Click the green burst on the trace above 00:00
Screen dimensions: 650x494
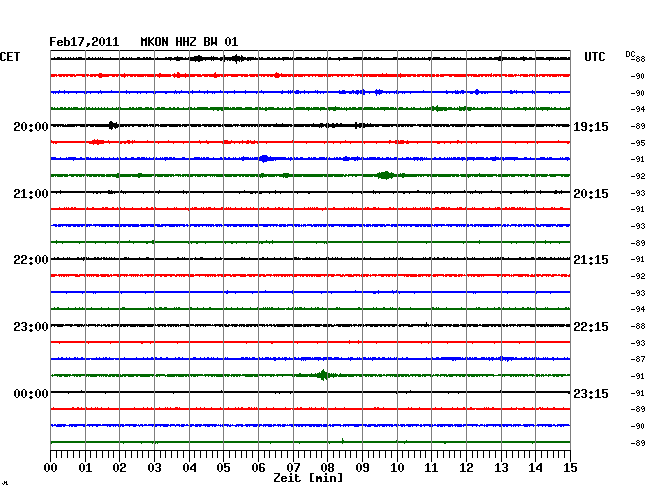[323, 375]
